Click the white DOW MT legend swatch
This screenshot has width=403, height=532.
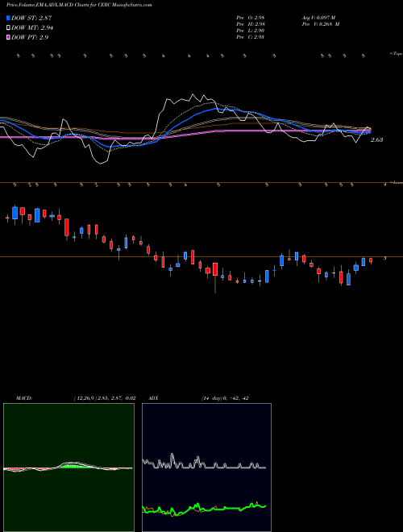[x=8, y=28]
